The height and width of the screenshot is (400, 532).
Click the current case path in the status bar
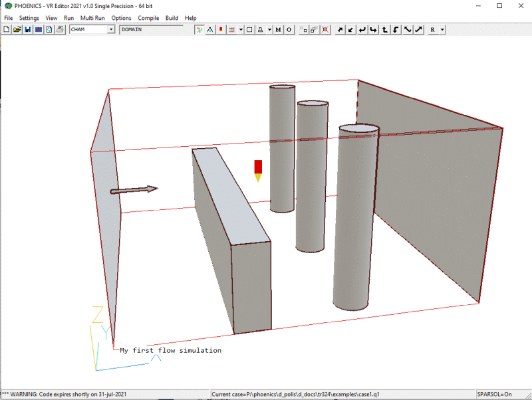(x=299, y=393)
